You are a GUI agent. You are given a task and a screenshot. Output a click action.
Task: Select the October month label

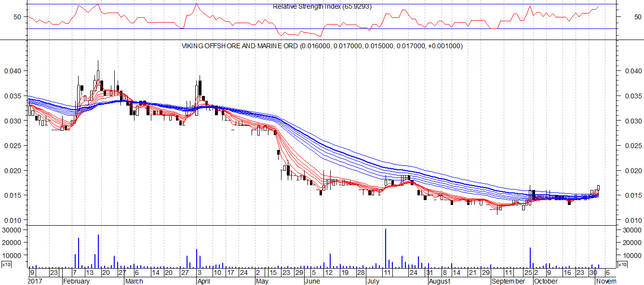tap(546, 281)
